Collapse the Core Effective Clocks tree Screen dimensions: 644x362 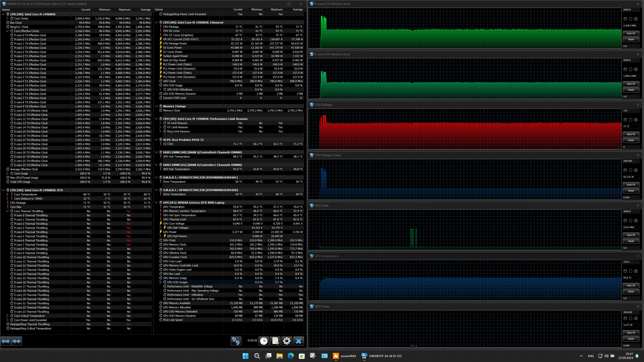click(7, 31)
